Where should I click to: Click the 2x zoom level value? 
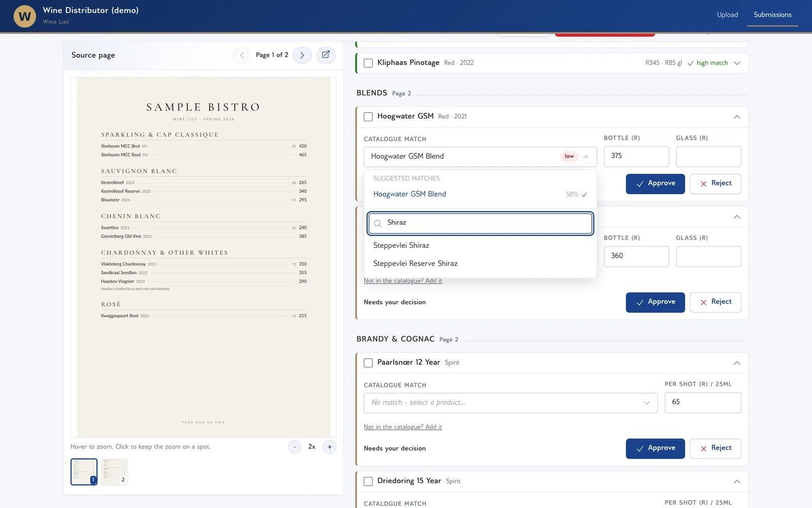[x=312, y=447]
